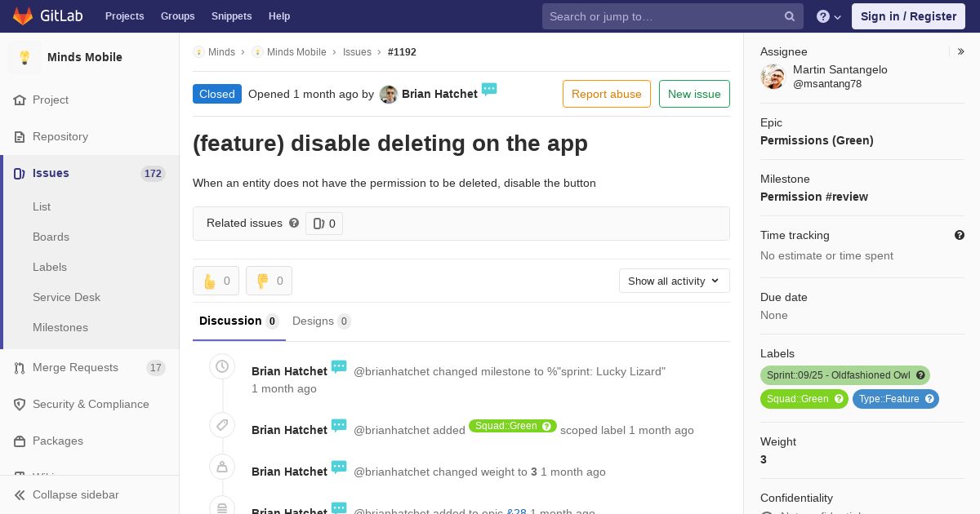Click the Report abuse button
The image size is (980, 514).
click(x=607, y=94)
